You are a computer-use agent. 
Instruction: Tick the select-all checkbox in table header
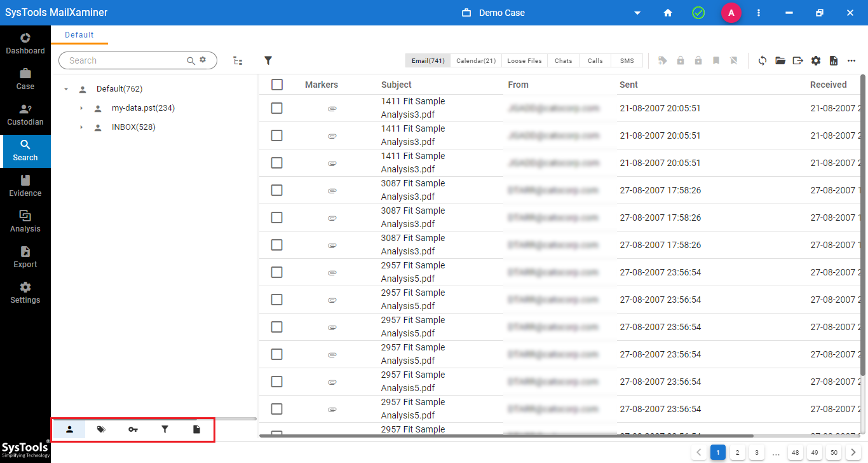pyautogui.click(x=277, y=85)
